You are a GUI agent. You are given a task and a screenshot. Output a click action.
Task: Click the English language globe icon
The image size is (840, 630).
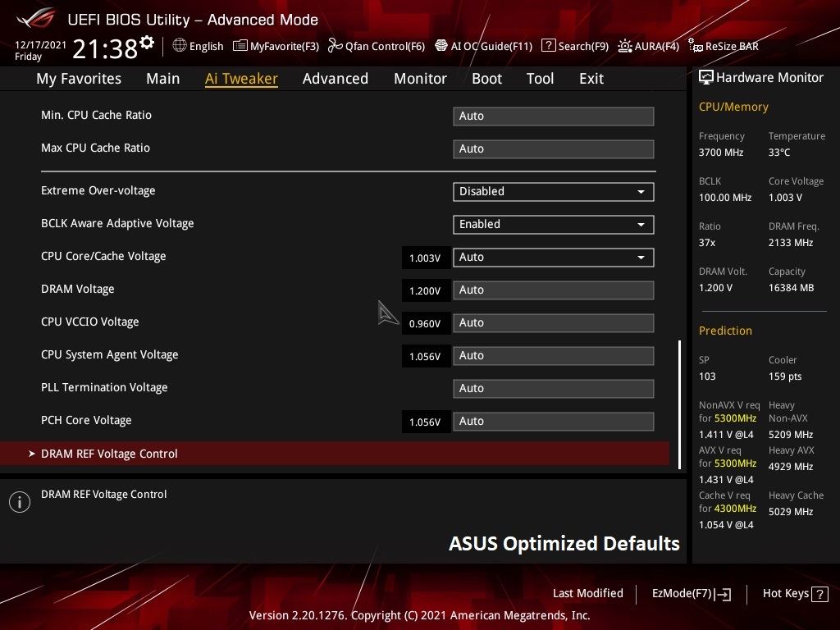[x=180, y=46]
